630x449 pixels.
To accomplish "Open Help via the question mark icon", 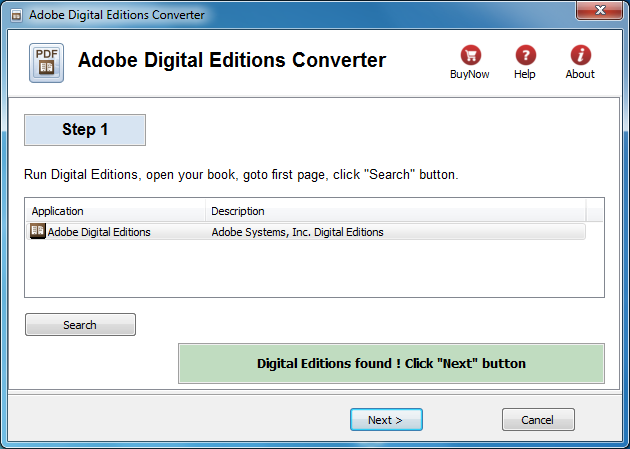I will click(x=526, y=55).
